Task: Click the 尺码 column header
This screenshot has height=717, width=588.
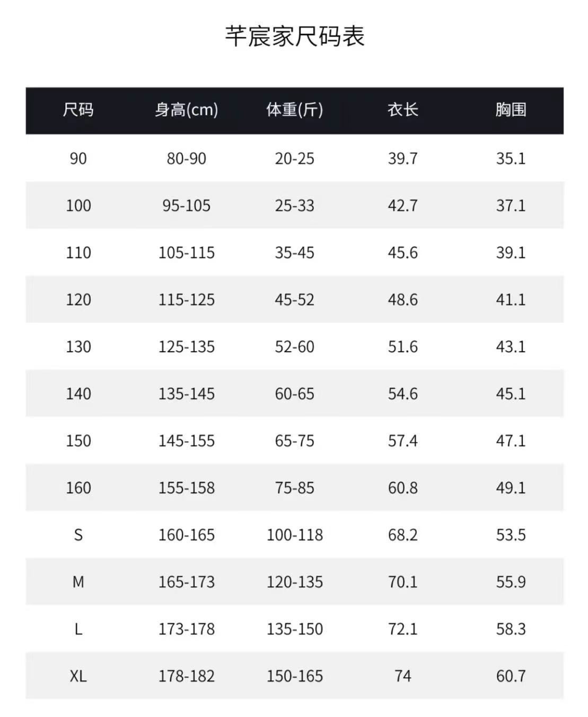Action: [x=78, y=110]
